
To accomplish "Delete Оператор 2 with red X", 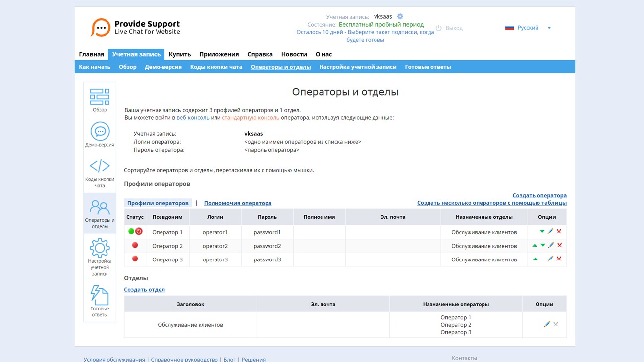I will (x=559, y=246).
